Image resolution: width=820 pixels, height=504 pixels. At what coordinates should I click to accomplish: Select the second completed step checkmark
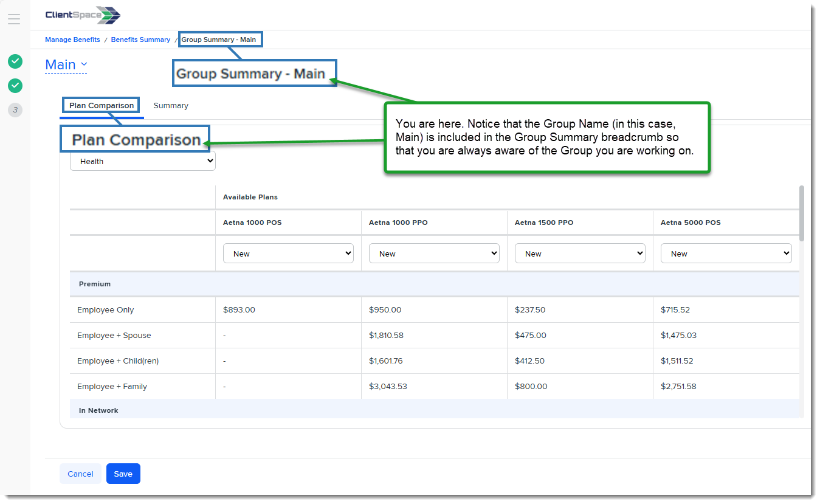(x=15, y=86)
